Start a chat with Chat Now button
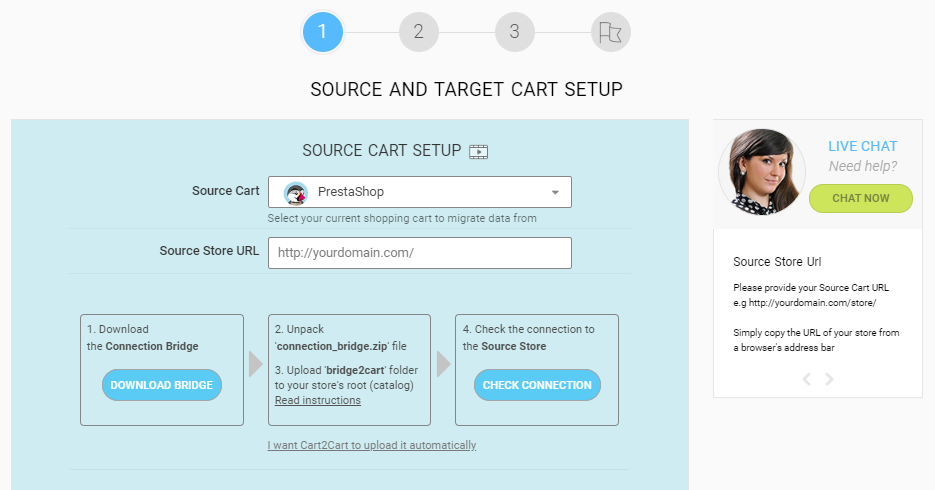Image resolution: width=935 pixels, height=490 pixels. pos(860,198)
